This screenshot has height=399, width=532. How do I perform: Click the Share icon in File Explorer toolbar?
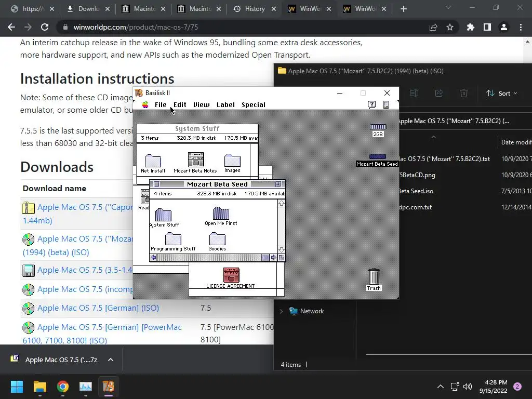(x=438, y=93)
